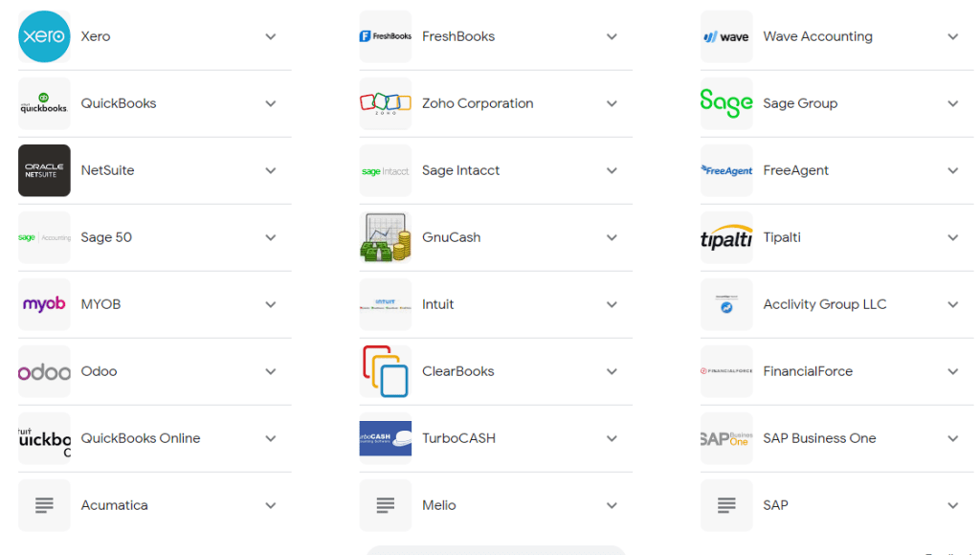This screenshot has height=555, width=980.
Task: Expand the QuickBooks entry chevron
Action: [x=271, y=103]
